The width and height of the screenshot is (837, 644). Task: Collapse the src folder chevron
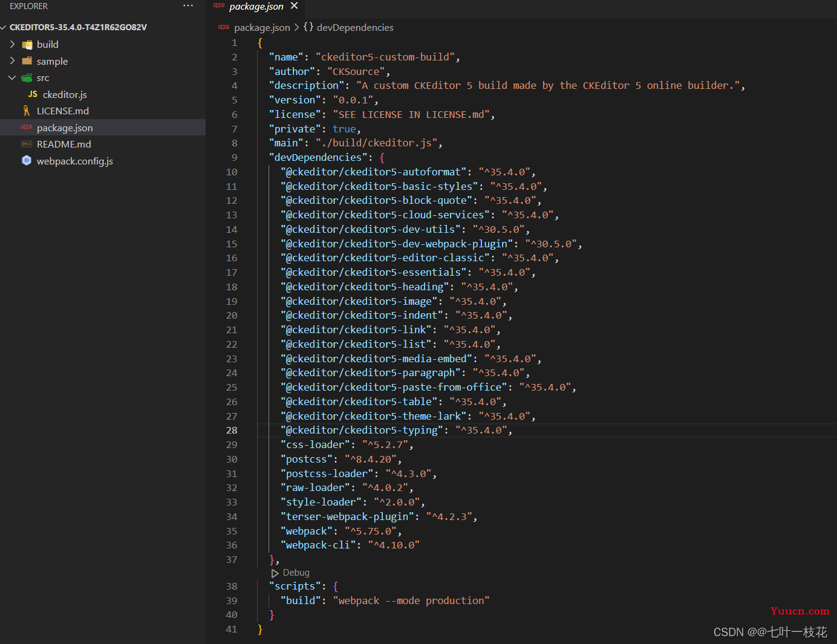pyautogui.click(x=12, y=77)
